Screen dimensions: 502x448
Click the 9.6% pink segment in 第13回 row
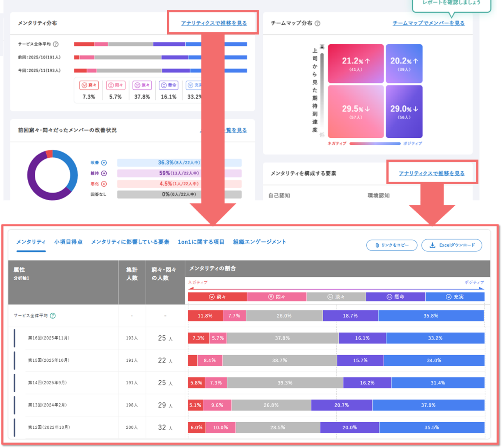217,405
